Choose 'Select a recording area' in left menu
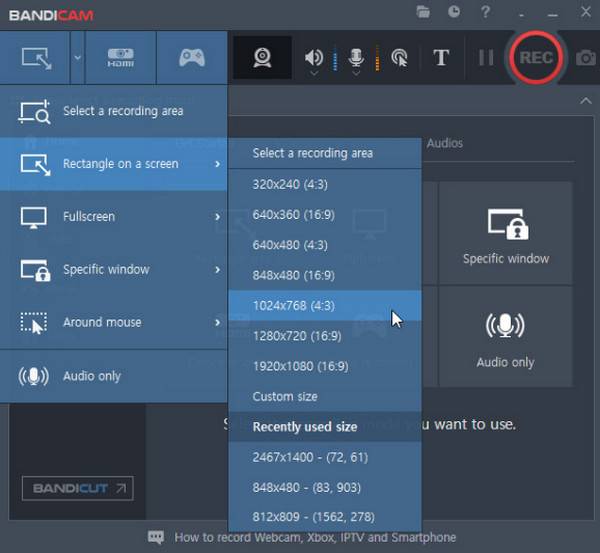This screenshot has height=553, width=600. (114, 111)
